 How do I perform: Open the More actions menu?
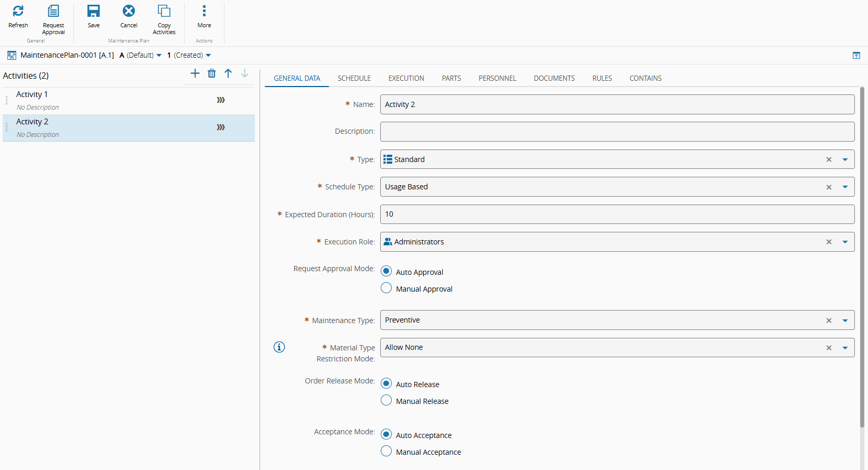tap(204, 11)
